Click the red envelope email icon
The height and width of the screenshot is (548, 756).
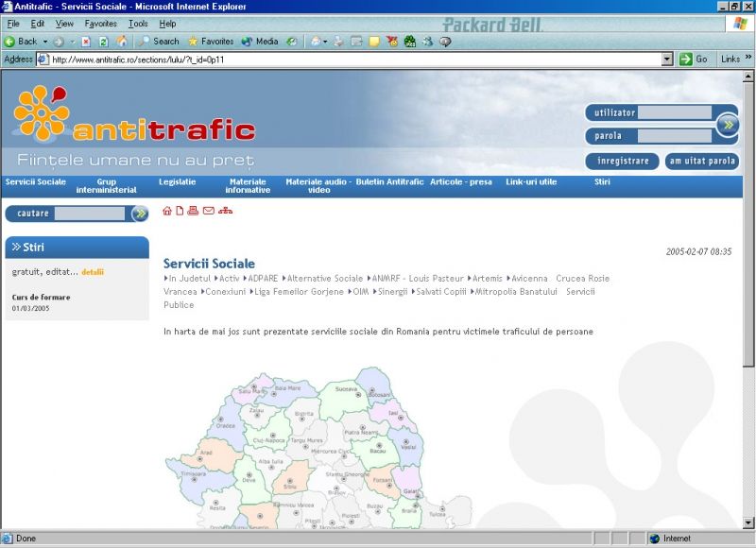208,210
